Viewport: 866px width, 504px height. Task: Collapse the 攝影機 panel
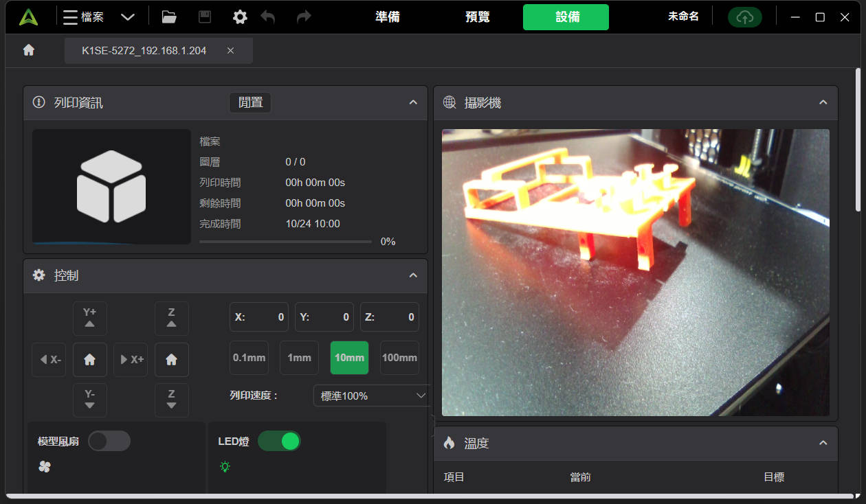[823, 103]
